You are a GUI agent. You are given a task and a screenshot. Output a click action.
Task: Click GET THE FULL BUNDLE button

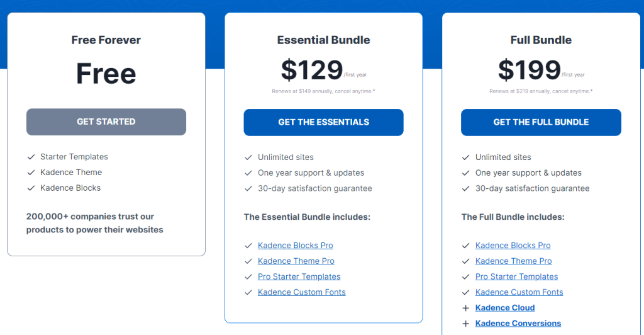click(541, 122)
